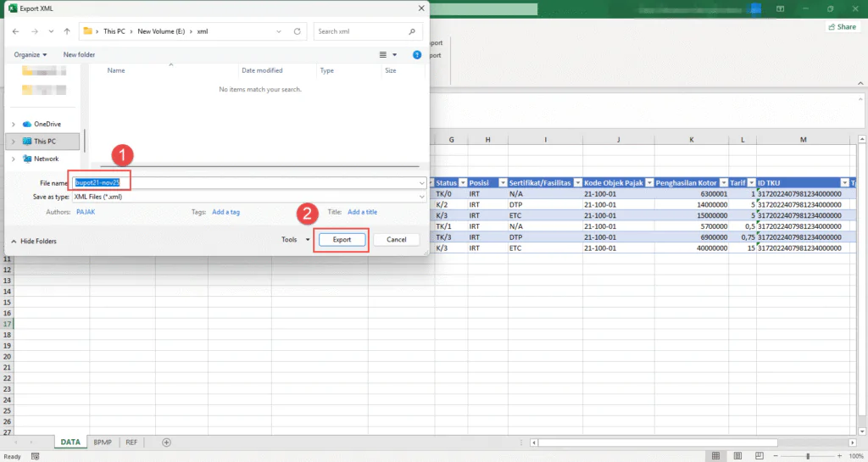This screenshot has height=462, width=868.
Task: Click the search magnifier icon
Action: 412,31
